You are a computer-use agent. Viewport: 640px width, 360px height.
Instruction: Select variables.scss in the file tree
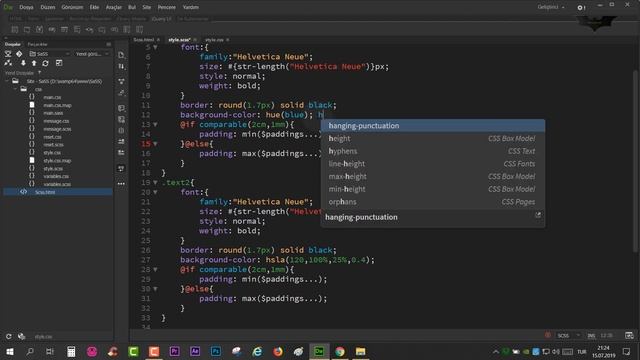click(x=57, y=184)
